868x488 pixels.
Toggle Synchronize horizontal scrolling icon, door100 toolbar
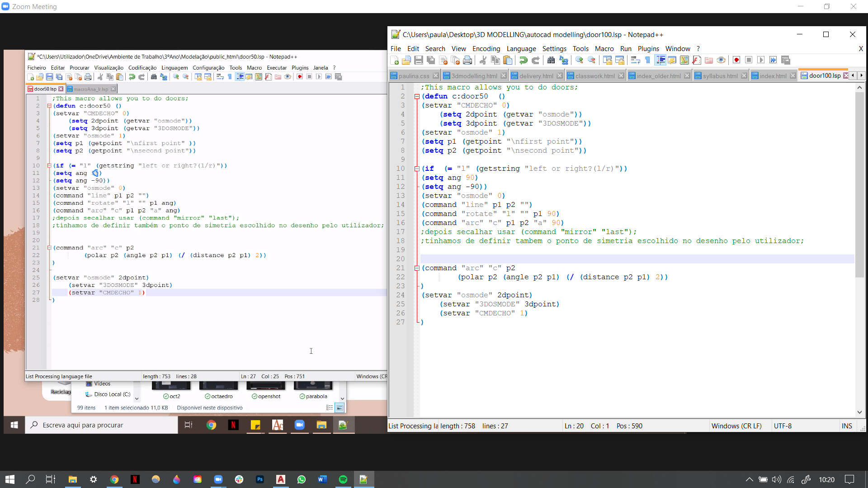620,60
